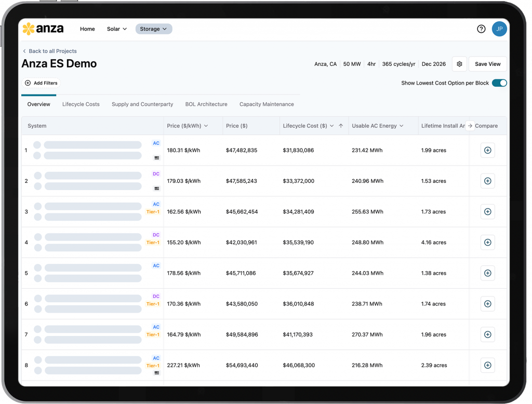Switch to the Lifecycle Costs tab
The width and height of the screenshot is (532, 404).
pos(81,104)
